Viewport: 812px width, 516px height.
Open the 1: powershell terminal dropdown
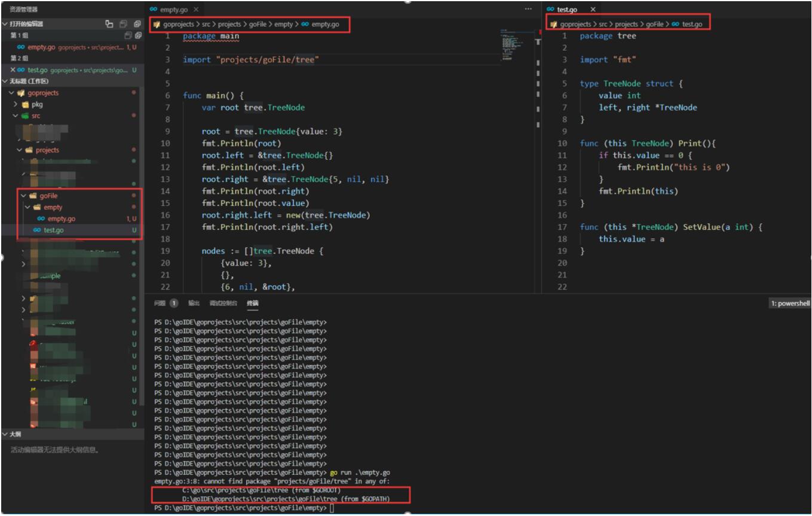coord(791,303)
